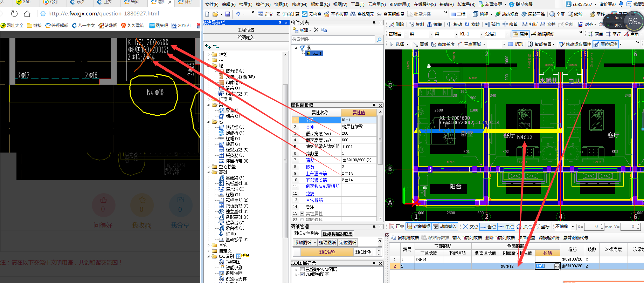644x283 pixels.
Task: Click the new file icon
Action: click(207, 14)
